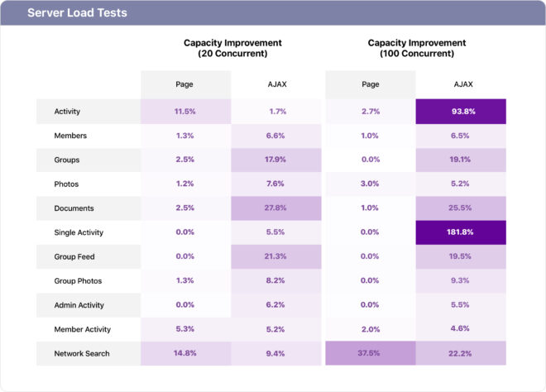Select the Single Activity row label
This screenshot has height=392, width=546.
79,232
